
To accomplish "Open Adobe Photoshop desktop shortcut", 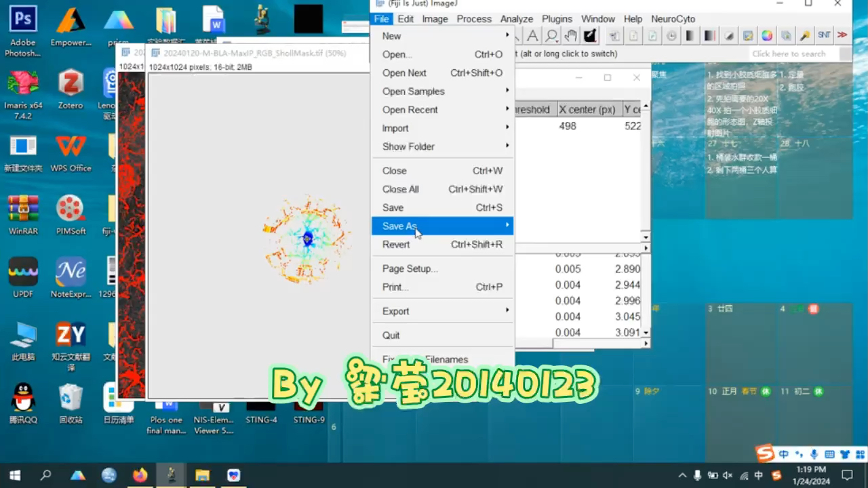I will point(23,31).
